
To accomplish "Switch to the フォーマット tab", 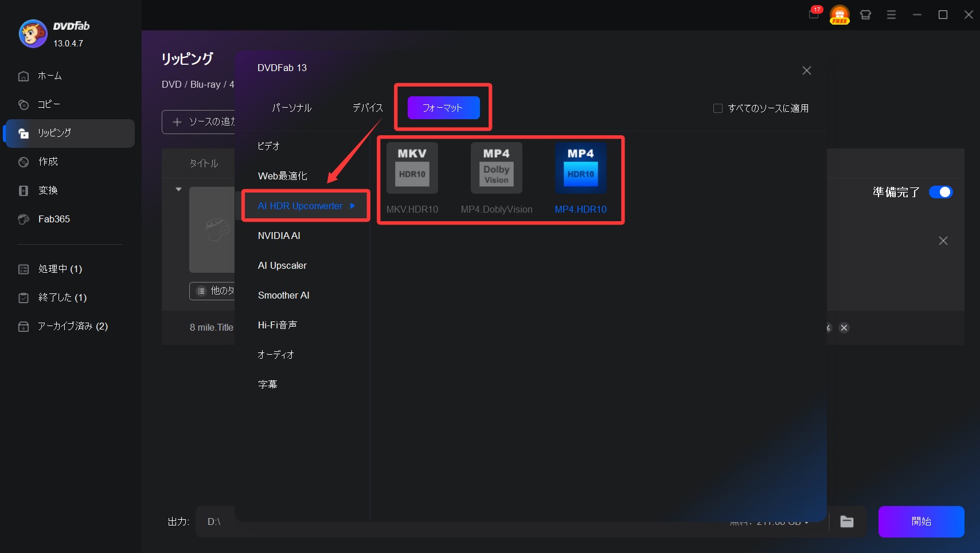I will pos(443,108).
